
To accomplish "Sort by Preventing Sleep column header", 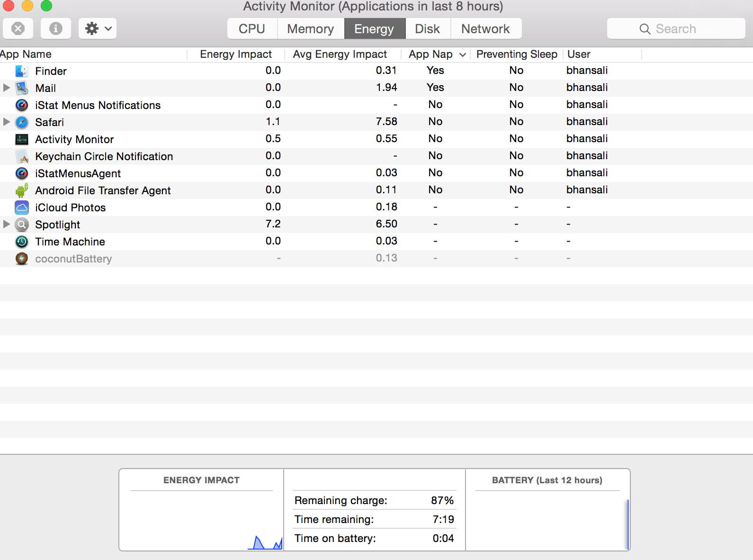I will (517, 54).
